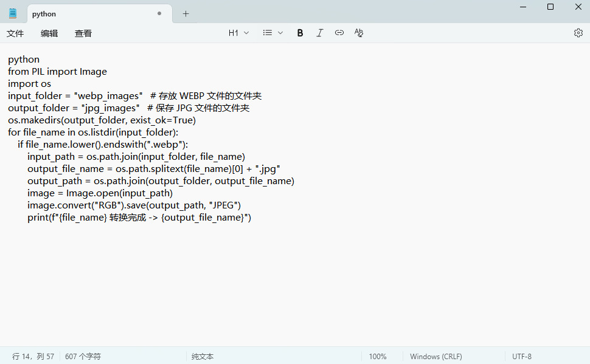
Task: Click the 'output_folder = "jpg_images"' line
Action: (129, 108)
